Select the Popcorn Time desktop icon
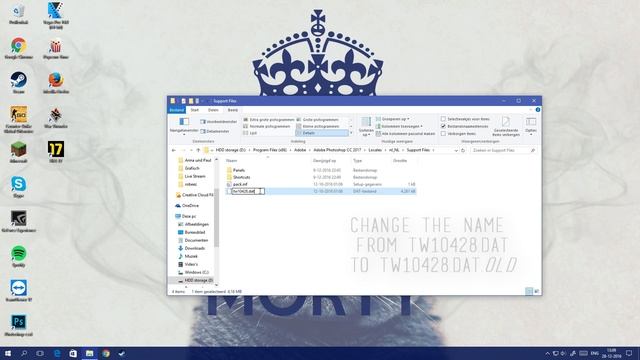Screen dimensions: 640x360 56,48
